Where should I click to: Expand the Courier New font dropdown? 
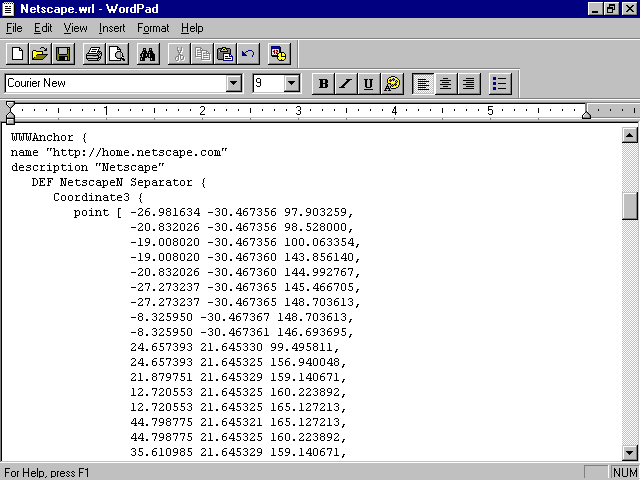234,84
